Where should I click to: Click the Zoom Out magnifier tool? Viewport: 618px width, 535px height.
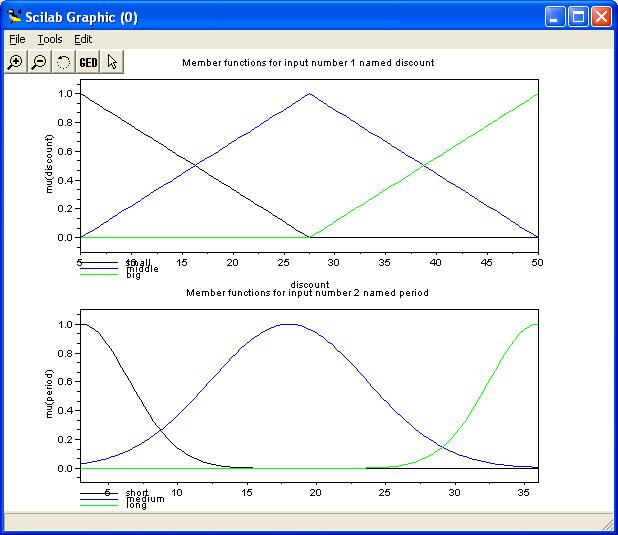(39, 62)
